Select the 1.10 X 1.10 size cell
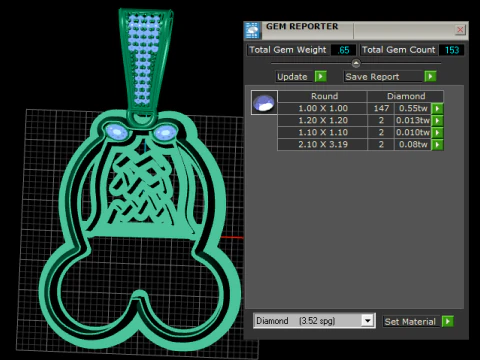Image resolution: width=480 pixels, height=360 pixels. [323, 132]
